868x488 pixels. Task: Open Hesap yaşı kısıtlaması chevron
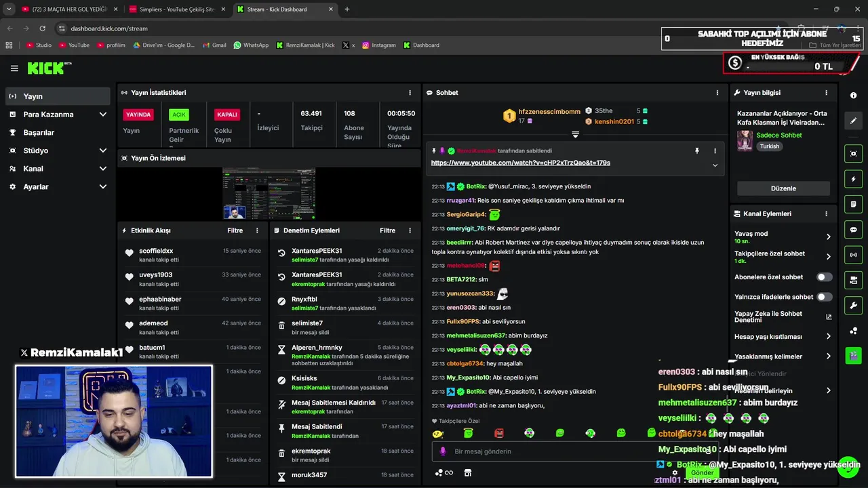829,336
